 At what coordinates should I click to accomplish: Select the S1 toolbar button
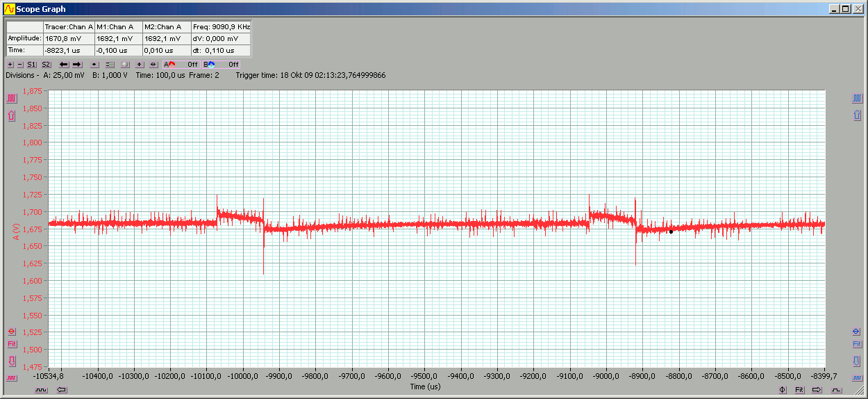(x=31, y=64)
